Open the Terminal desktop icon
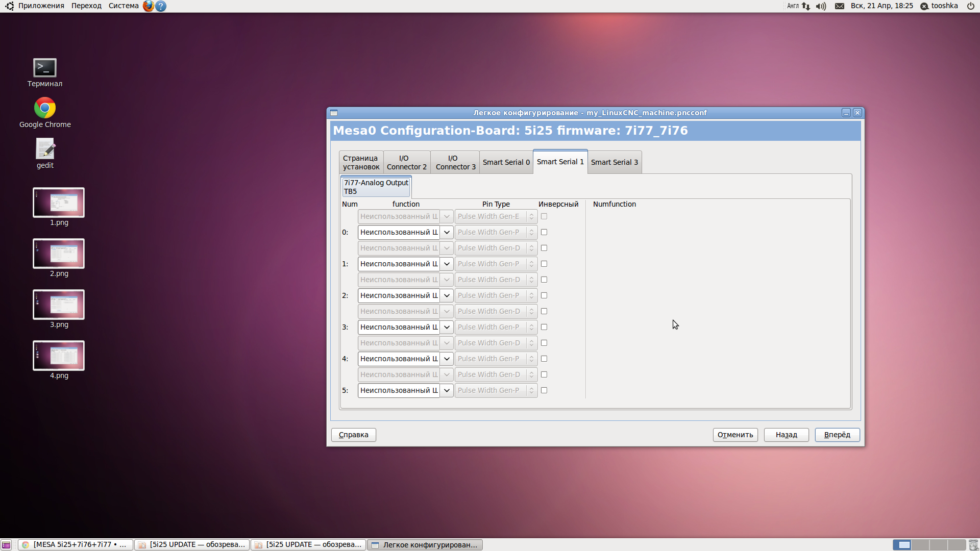Image resolution: width=980 pixels, height=551 pixels. click(x=45, y=68)
